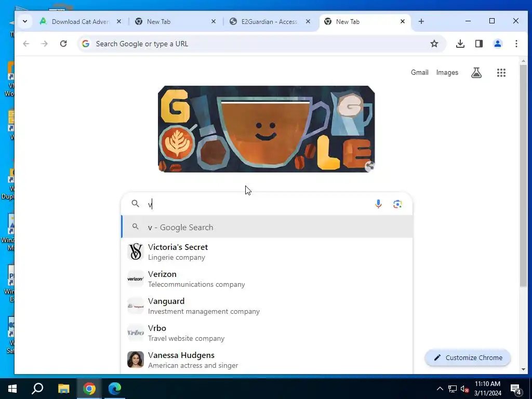Open the coffee Google Doodle
The width and height of the screenshot is (532, 399).
tap(267, 129)
